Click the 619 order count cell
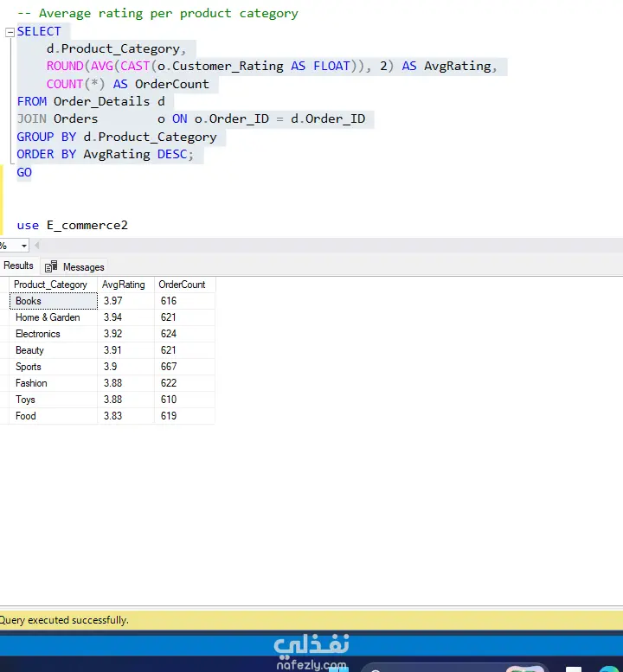Viewport: 623px width, 672px height. pos(184,416)
